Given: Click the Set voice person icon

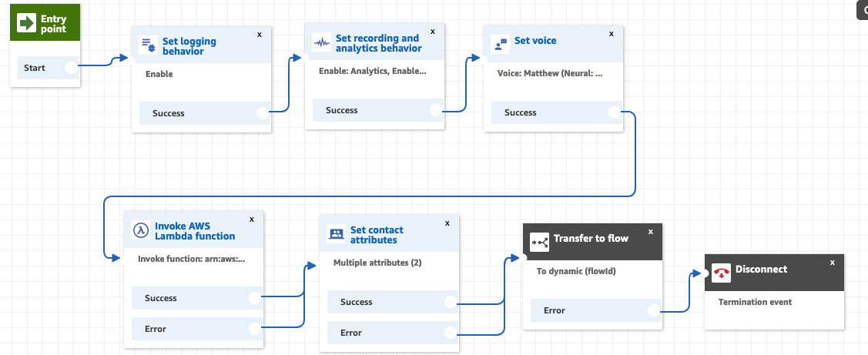Looking at the screenshot, I should (x=501, y=45).
